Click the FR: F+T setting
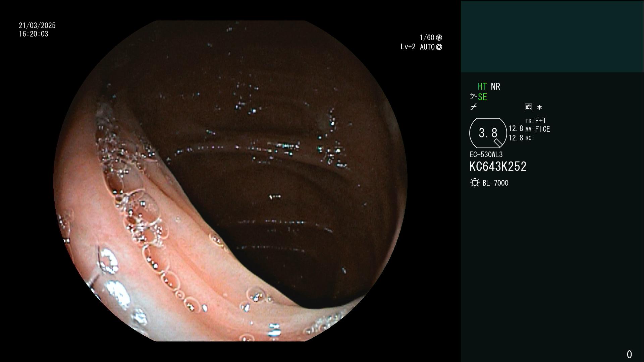This screenshot has width=644, height=362. coord(536,121)
